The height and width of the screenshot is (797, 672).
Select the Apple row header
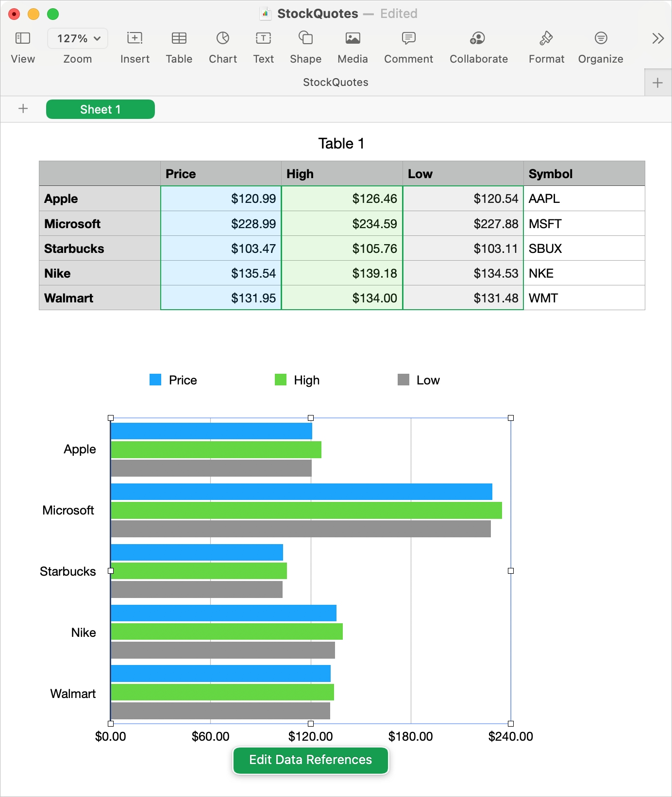100,199
